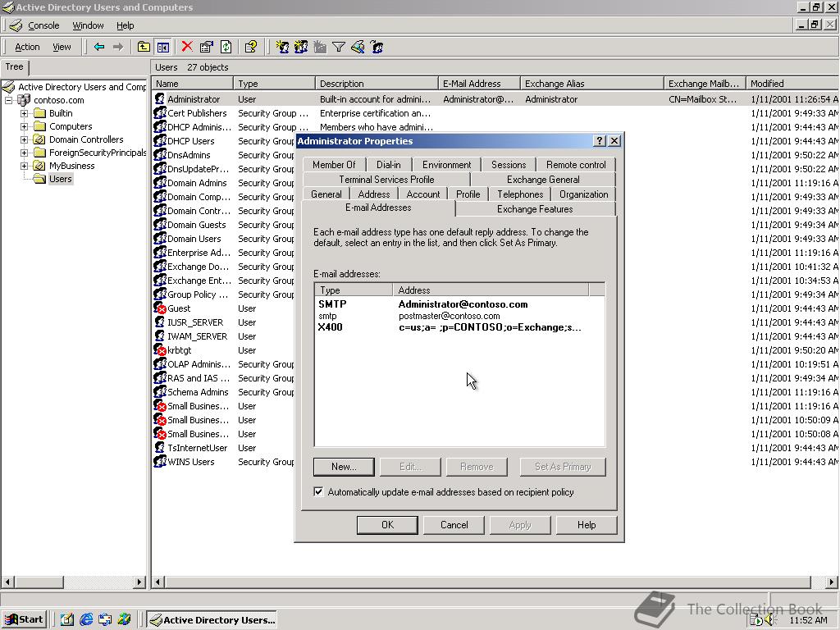Click the Start button
Image resolution: width=840 pixels, height=630 pixels.
click(x=24, y=619)
